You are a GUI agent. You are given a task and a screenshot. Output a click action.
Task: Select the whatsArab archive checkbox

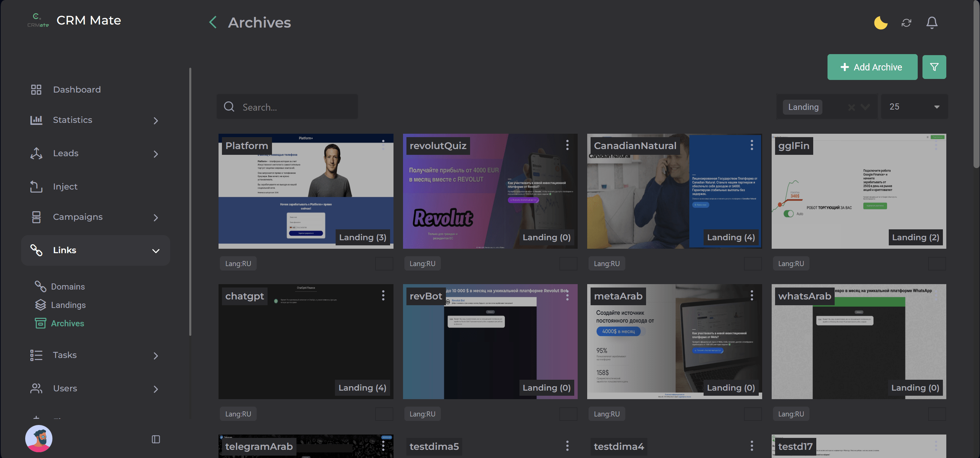(x=937, y=414)
